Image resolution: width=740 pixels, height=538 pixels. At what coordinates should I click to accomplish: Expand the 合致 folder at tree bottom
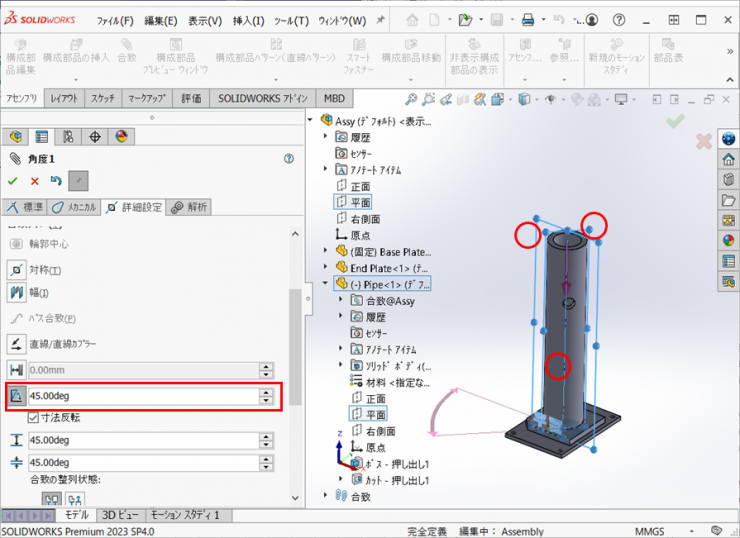[x=326, y=495]
